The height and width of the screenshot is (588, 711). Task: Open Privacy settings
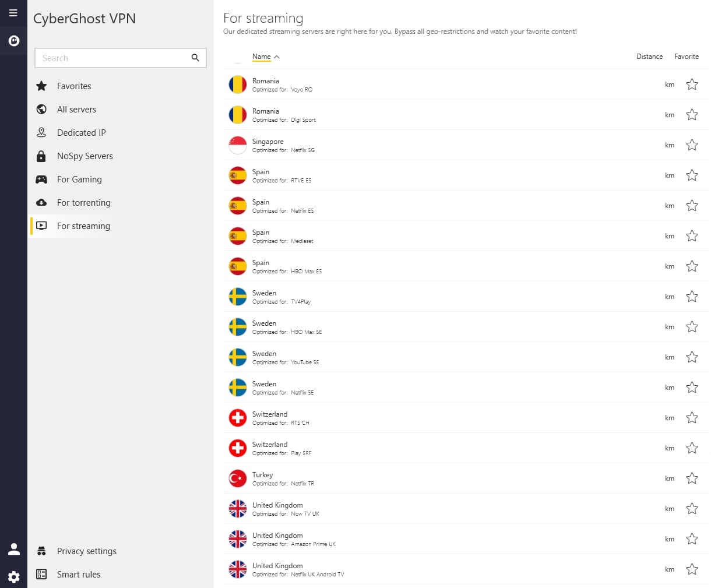point(86,551)
